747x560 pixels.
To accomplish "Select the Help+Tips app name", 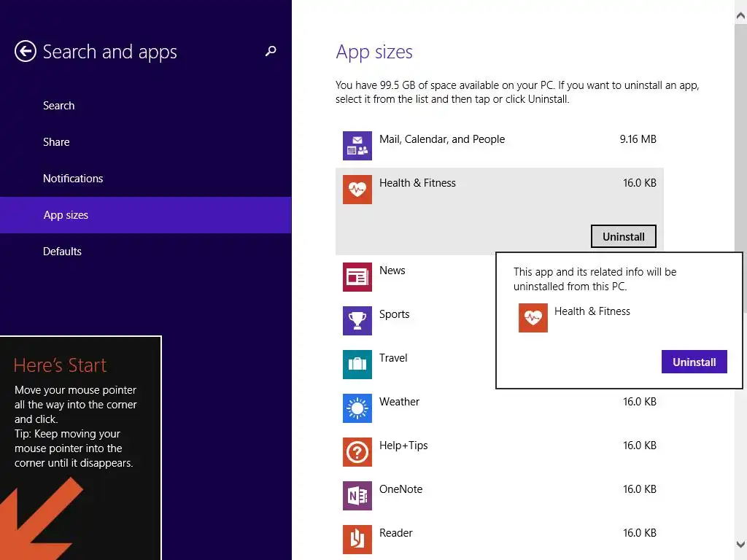I will [x=403, y=446].
